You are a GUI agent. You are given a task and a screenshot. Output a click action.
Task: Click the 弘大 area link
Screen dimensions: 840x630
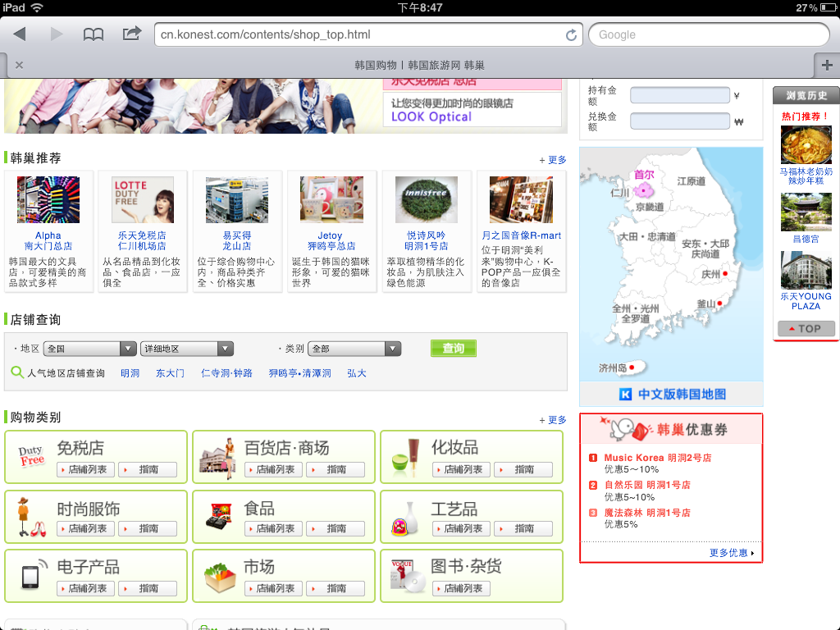(356, 373)
